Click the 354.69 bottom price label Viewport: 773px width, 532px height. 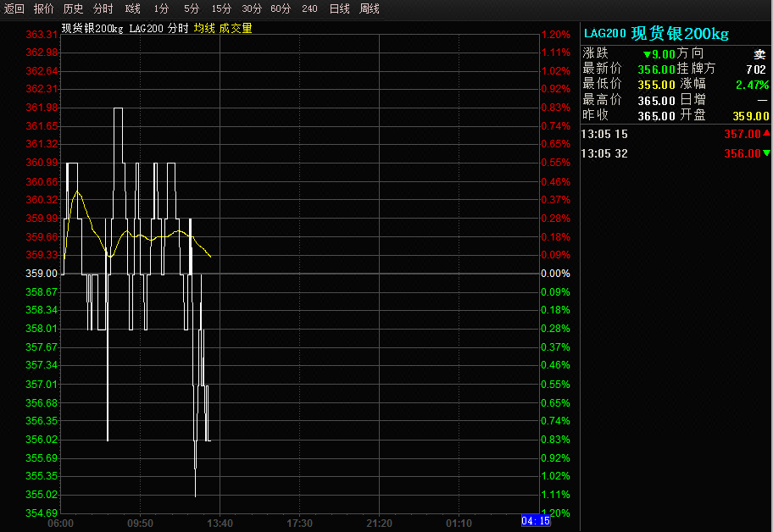pyautogui.click(x=42, y=513)
